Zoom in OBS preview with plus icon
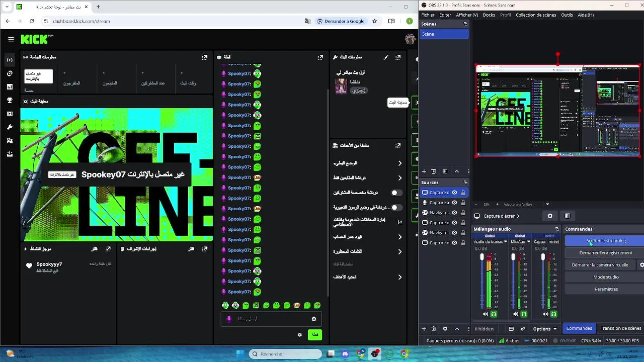The height and width of the screenshot is (362, 644). tap(497, 204)
